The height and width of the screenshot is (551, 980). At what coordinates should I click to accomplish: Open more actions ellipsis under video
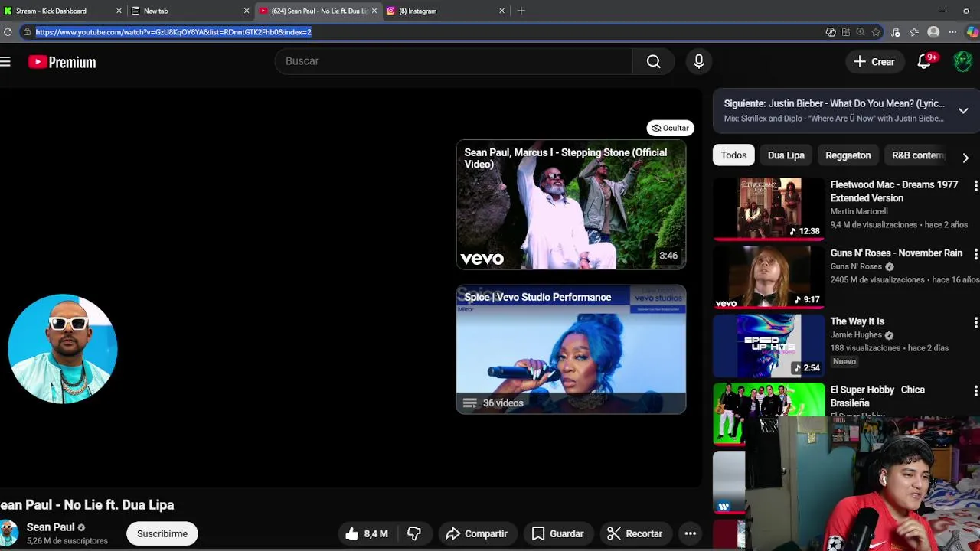(x=690, y=533)
